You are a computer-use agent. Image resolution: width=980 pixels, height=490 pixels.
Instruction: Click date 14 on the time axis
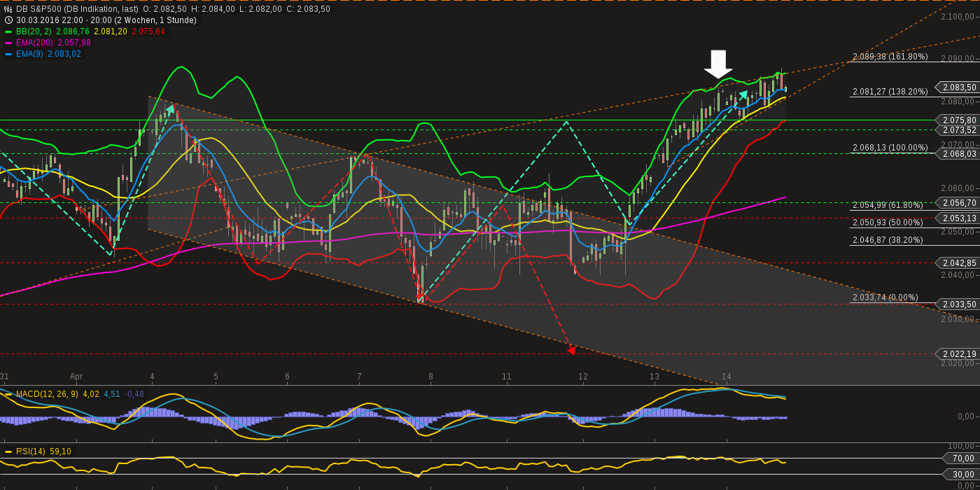(726, 377)
